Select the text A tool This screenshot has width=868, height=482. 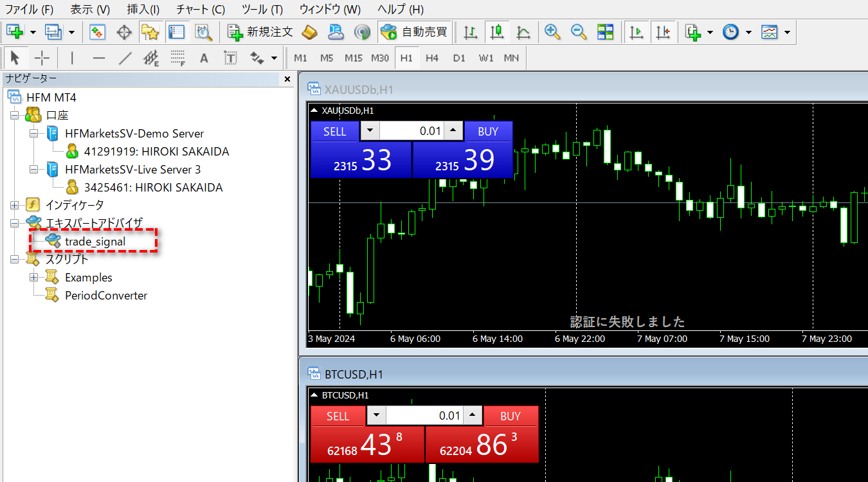[204, 58]
